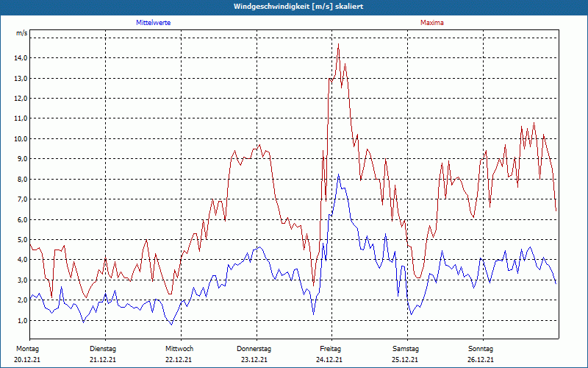Click the '12,0' y-axis value
This screenshot has height=368, width=588.
(21, 99)
